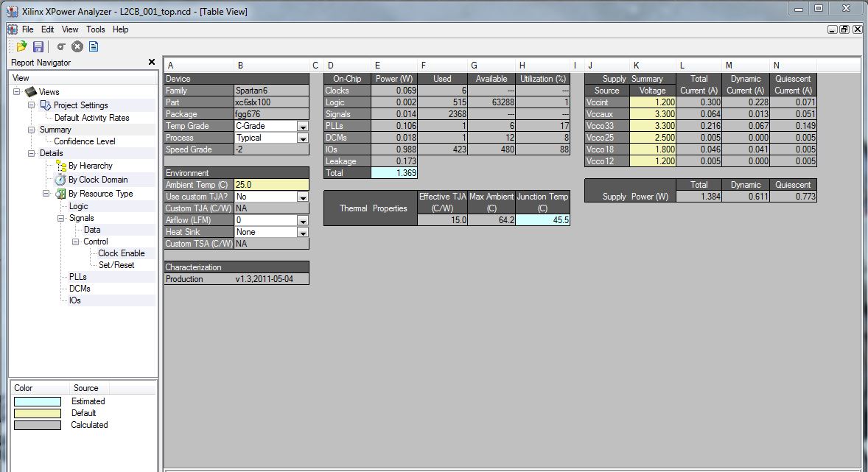Collapse the Signals node
868x472 pixels.
click(61, 218)
